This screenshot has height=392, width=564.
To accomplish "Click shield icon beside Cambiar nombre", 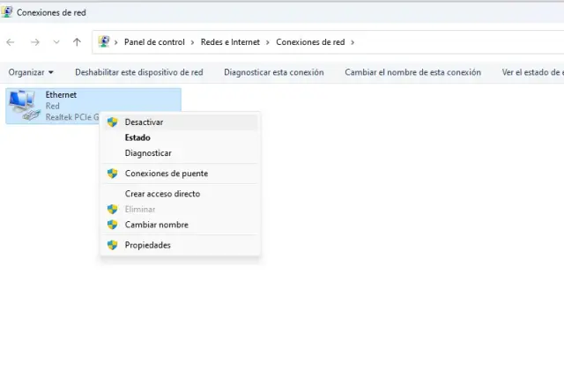I will [112, 225].
